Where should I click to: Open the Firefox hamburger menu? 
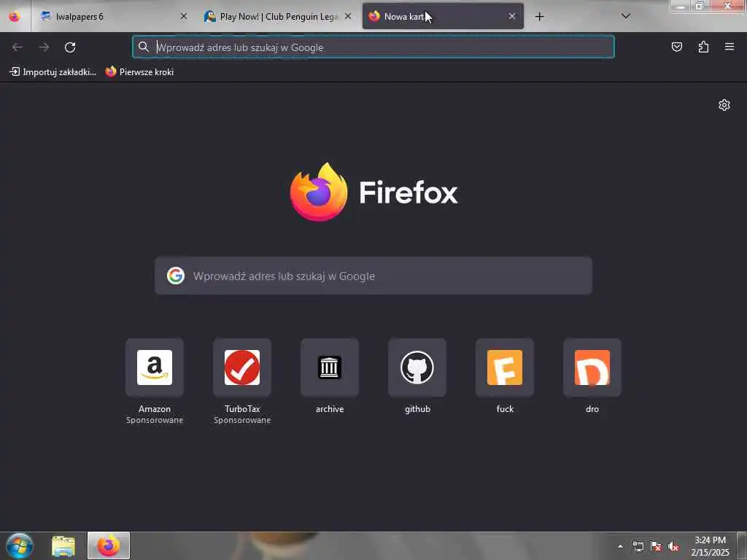point(729,47)
